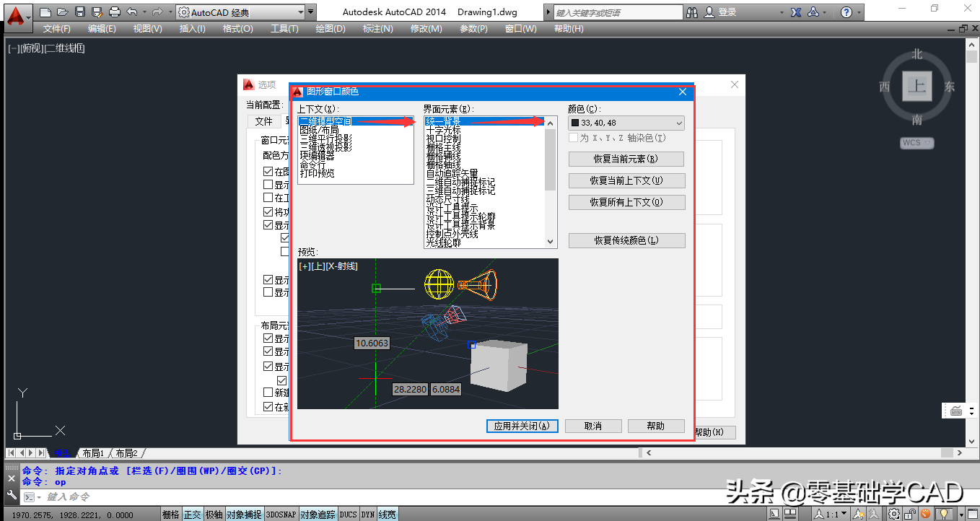Open the 文件(F) menu
Screen dimensions: 980x521
pos(57,29)
